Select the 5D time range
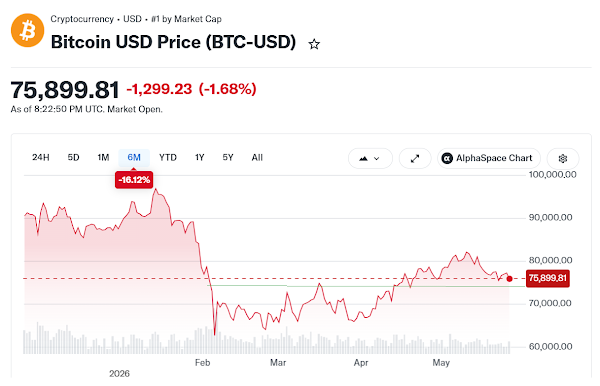The height and width of the screenshot is (386, 600). 73,158
